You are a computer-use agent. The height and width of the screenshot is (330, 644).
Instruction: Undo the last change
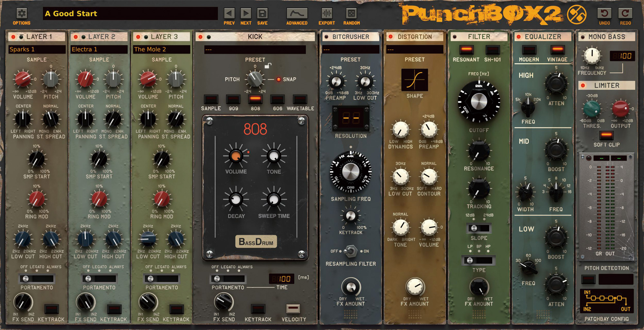pyautogui.click(x=604, y=13)
